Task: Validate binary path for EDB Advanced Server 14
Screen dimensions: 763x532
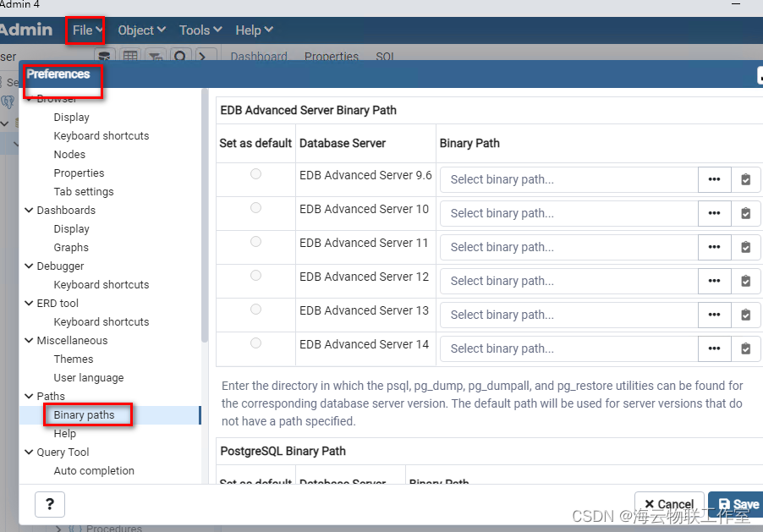Action: point(745,348)
